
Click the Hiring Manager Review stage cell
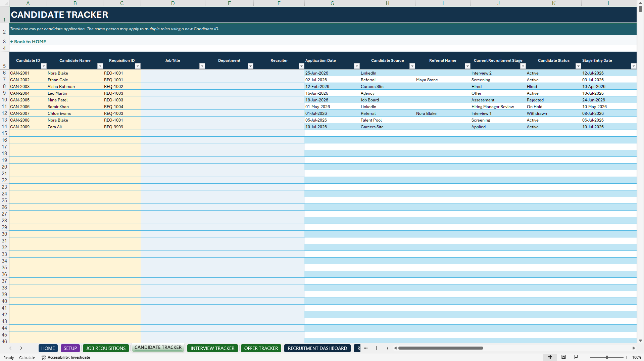(498, 106)
